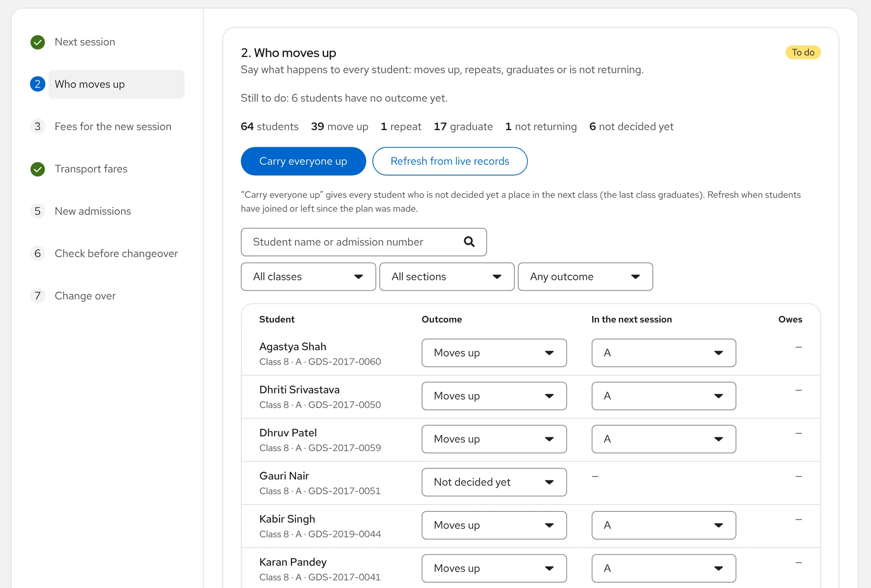The image size is (871, 588).
Task: Click the search magnifier icon
Action: (469, 242)
